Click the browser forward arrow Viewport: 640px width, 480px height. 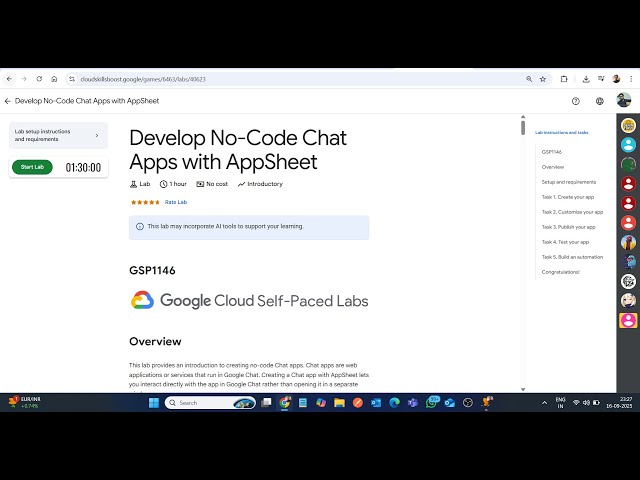[24, 79]
